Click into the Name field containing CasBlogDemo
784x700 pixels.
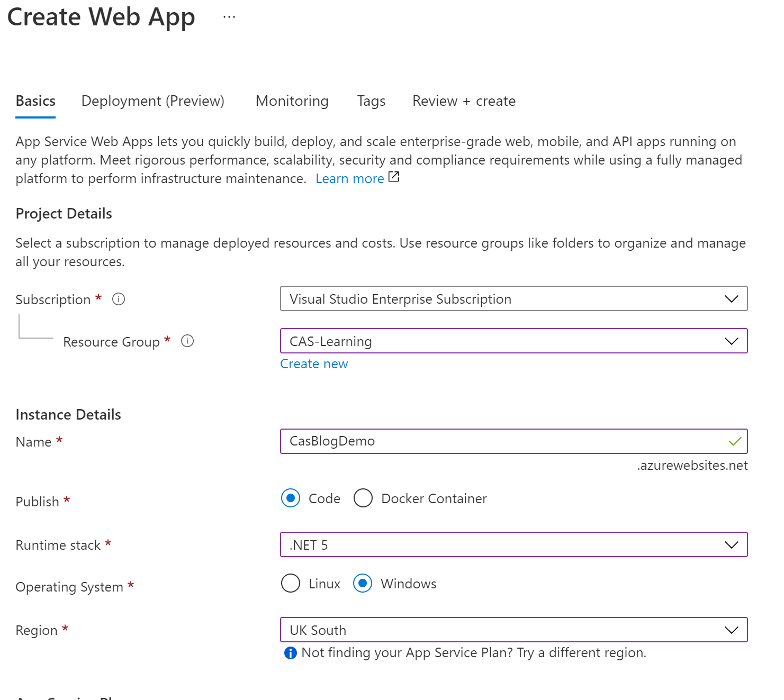513,441
